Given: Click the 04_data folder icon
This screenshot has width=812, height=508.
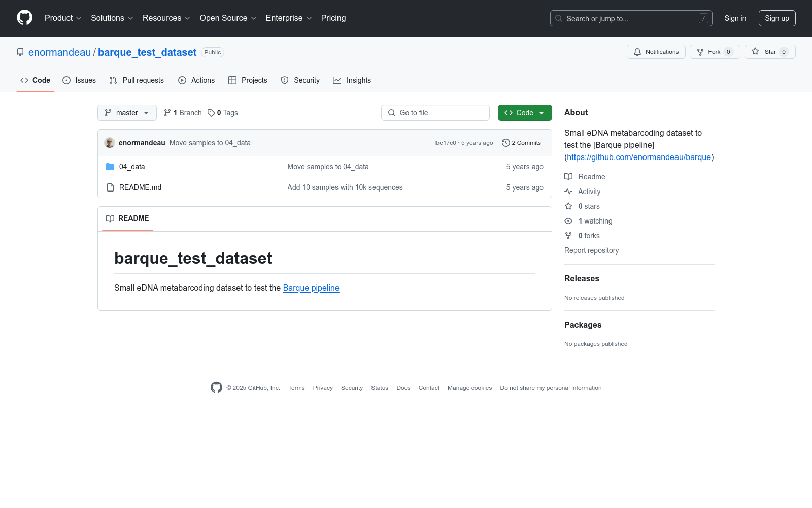Looking at the screenshot, I should point(110,167).
